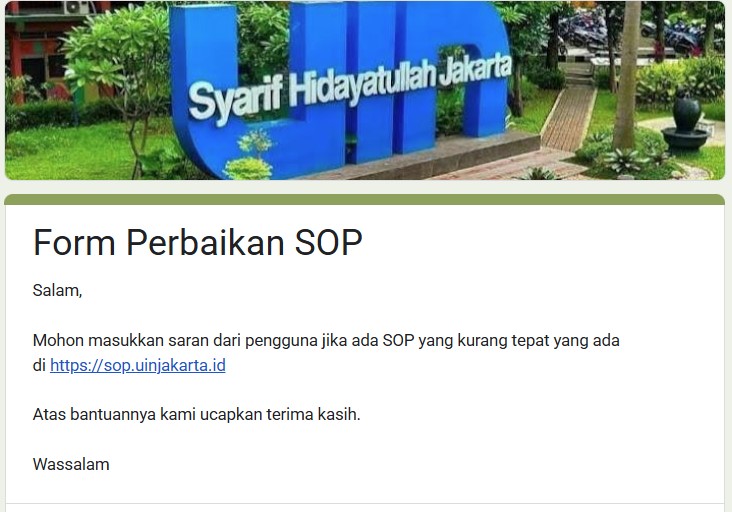Viewport: 732px width, 512px height.
Task: Click the Form Perbaikan SOP title
Action: [197, 243]
